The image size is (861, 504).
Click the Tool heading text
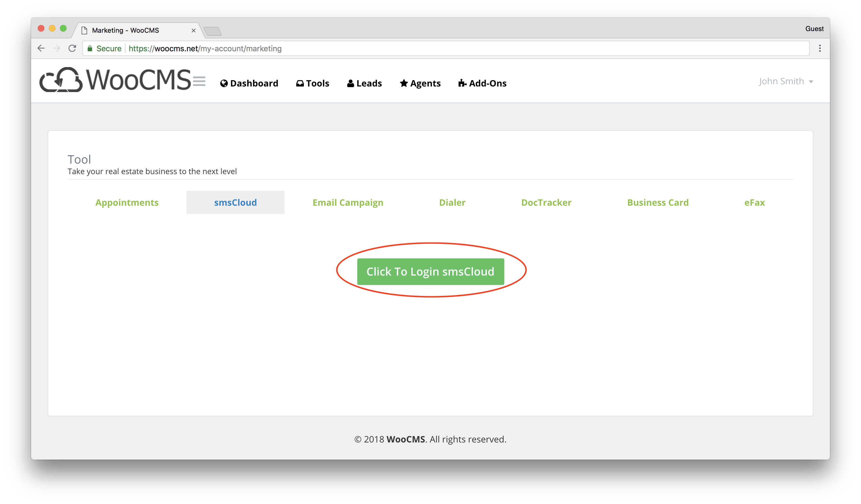click(79, 159)
